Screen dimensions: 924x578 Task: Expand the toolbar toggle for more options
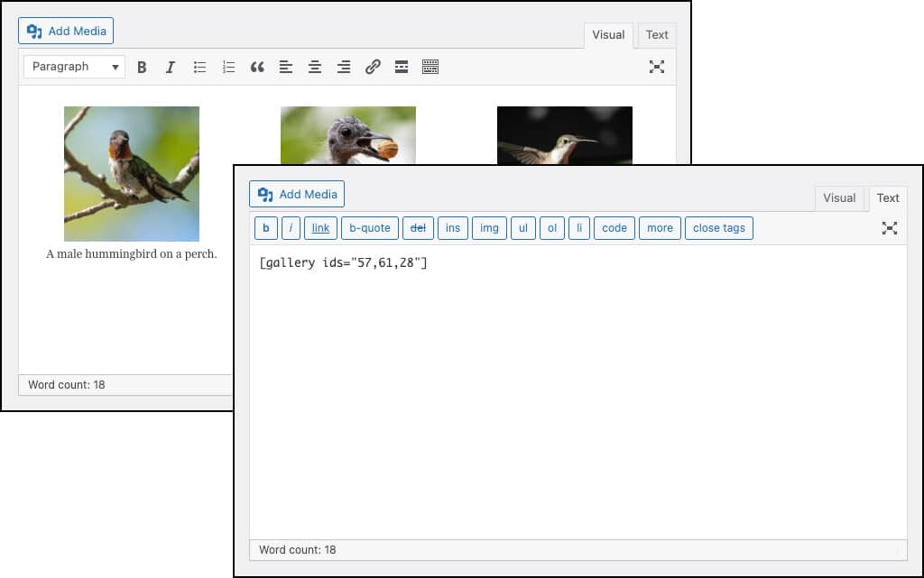pos(430,67)
